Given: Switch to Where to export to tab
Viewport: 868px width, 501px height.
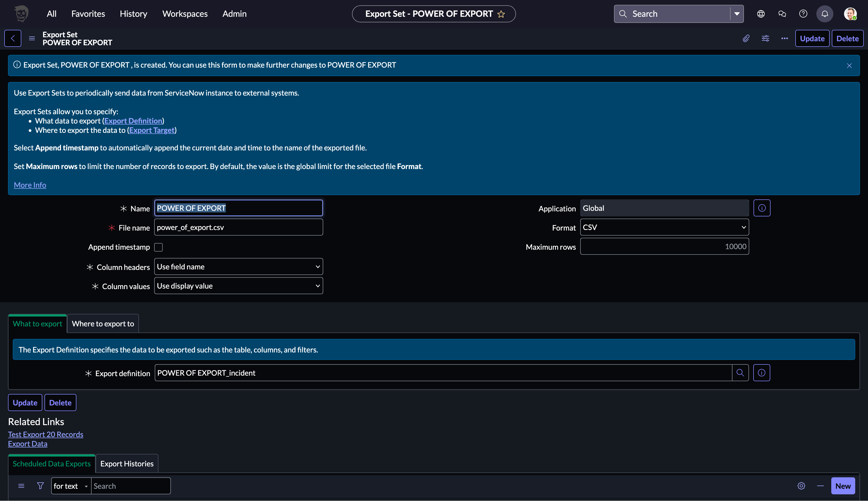Looking at the screenshot, I should (x=103, y=324).
